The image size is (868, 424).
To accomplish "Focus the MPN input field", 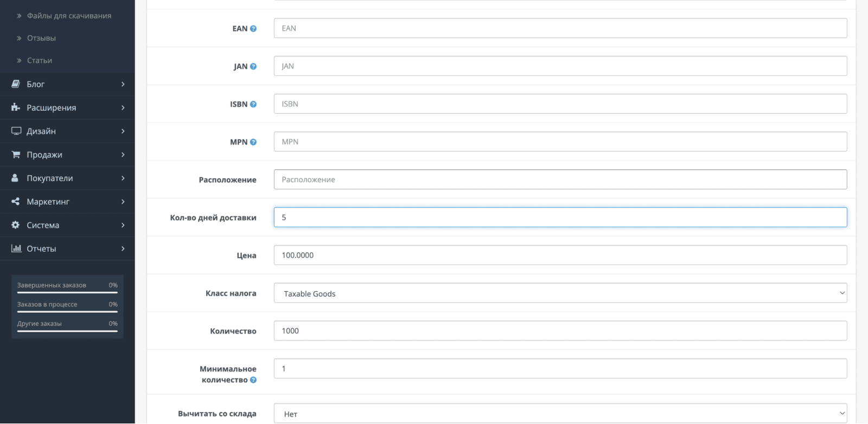I will pos(560,142).
